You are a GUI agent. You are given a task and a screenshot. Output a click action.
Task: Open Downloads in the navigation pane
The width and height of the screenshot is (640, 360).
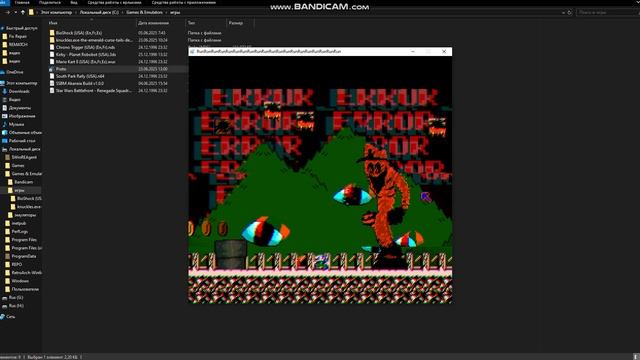click(19, 91)
